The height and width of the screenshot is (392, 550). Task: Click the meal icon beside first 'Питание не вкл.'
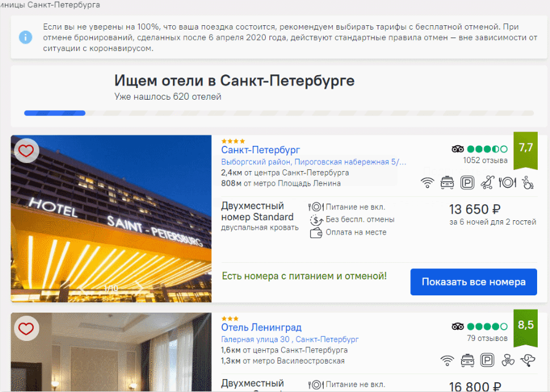[x=316, y=207]
